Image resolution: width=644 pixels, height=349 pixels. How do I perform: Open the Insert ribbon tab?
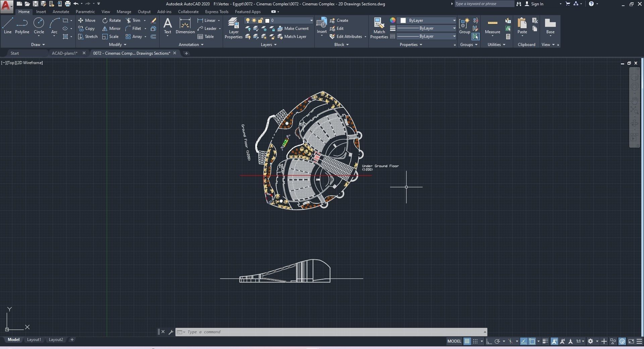coord(41,12)
